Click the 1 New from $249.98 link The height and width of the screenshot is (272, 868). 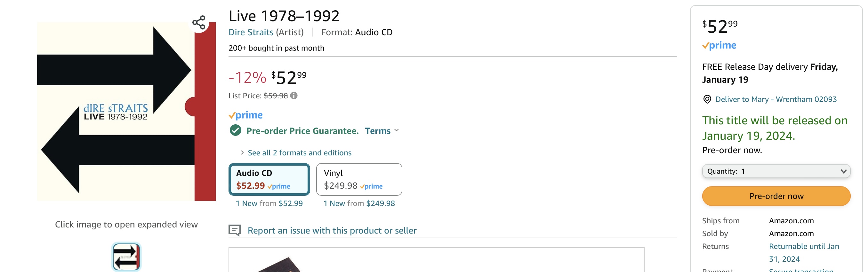coord(359,203)
